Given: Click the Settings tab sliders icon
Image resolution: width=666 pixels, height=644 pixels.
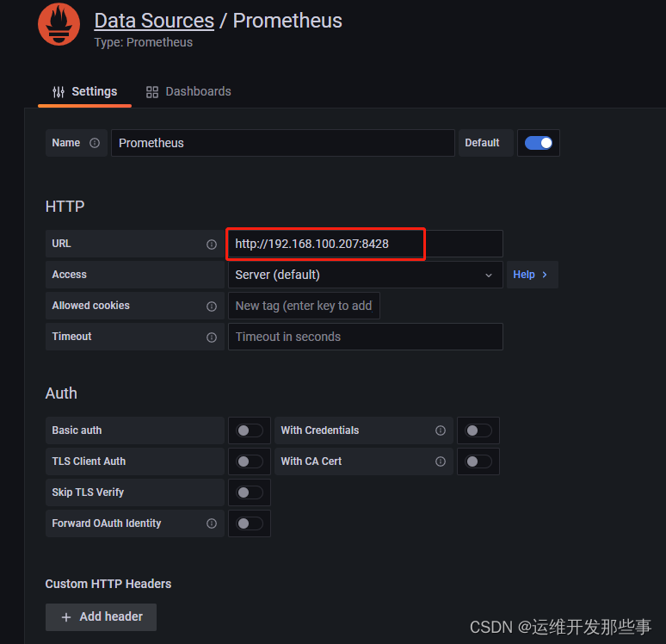Looking at the screenshot, I should (x=59, y=92).
